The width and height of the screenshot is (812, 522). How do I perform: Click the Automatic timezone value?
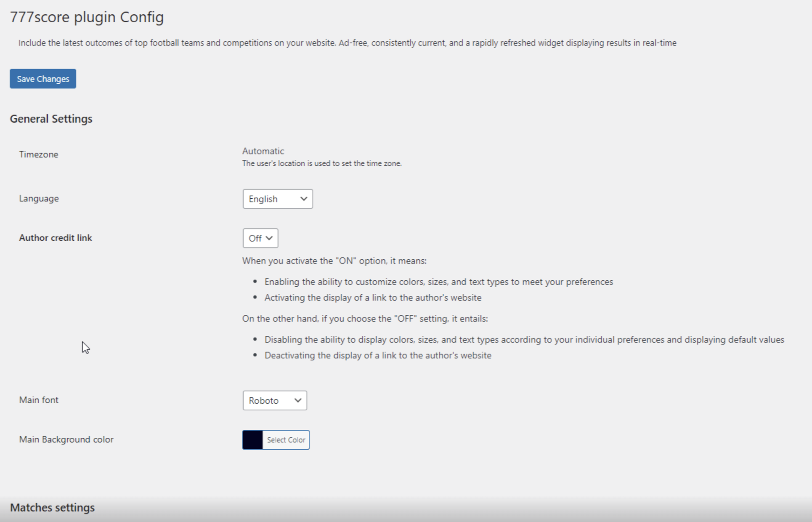click(263, 151)
